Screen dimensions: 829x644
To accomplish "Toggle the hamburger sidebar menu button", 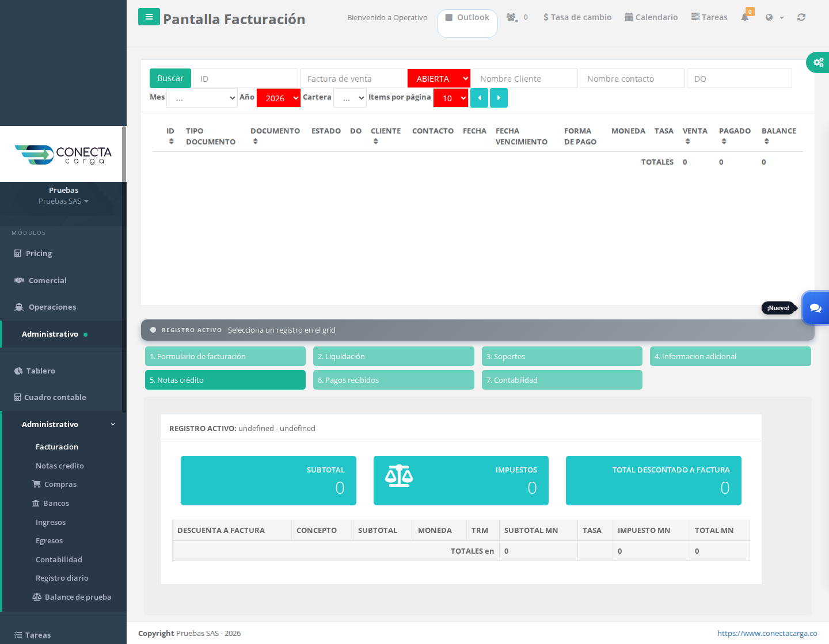I will (149, 17).
